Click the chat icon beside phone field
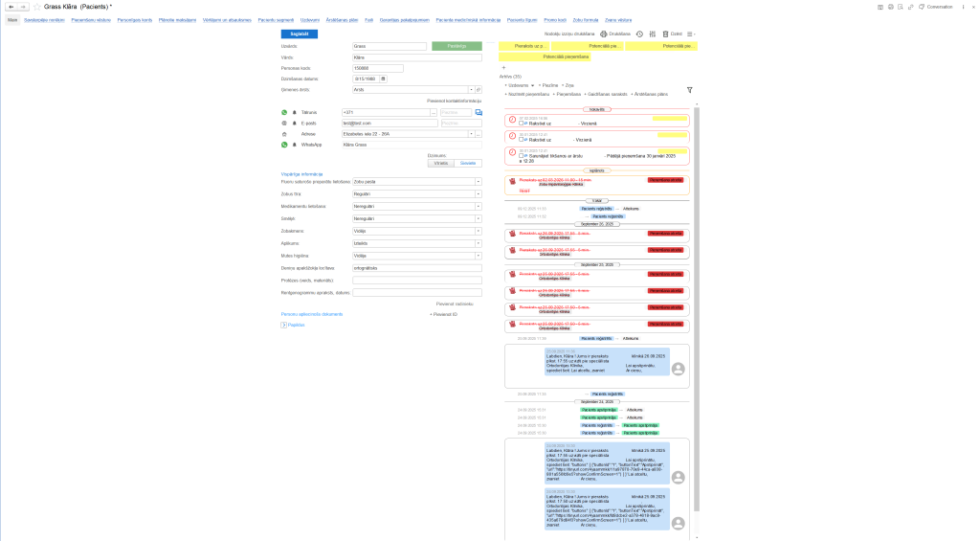This screenshot has height=541, width=980. tap(479, 112)
